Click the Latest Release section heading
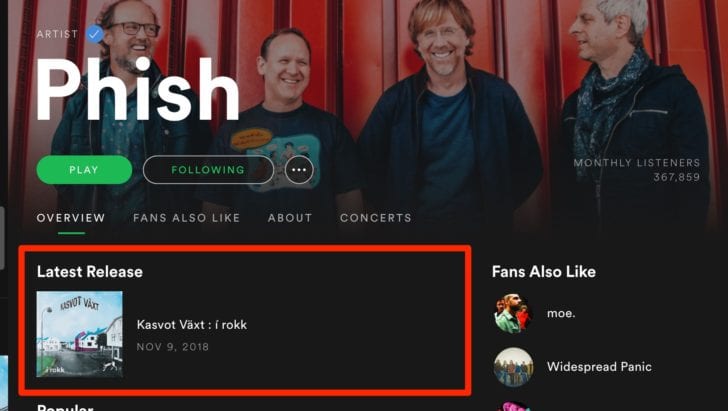Viewport: 728px width, 411px height. point(90,272)
